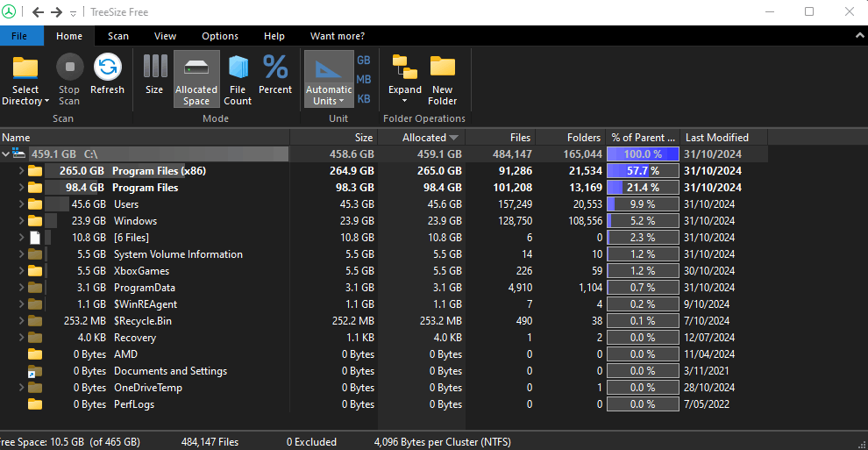Sort by the Size column header

[x=334, y=137]
